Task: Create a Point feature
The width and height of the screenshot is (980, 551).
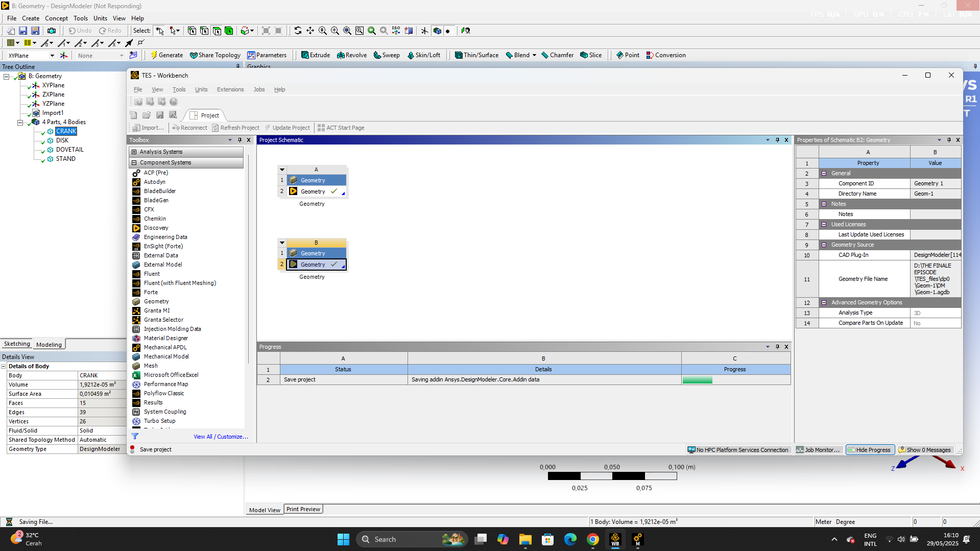Action: (x=628, y=55)
